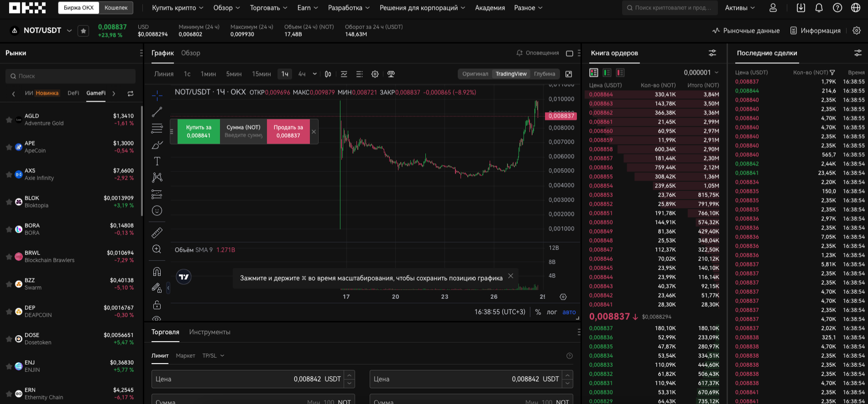Image resolution: width=868 pixels, height=404 pixels.
Task: Select the crosshair cursor tool
Action: 157,96
